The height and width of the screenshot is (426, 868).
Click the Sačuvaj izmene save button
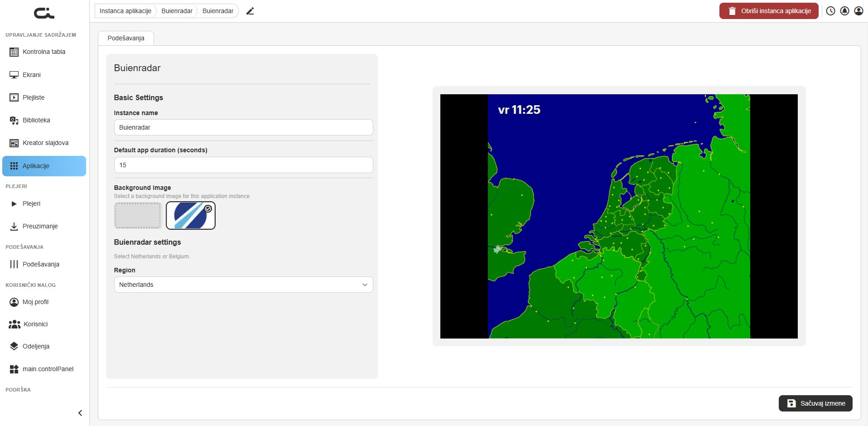point(815,403)
